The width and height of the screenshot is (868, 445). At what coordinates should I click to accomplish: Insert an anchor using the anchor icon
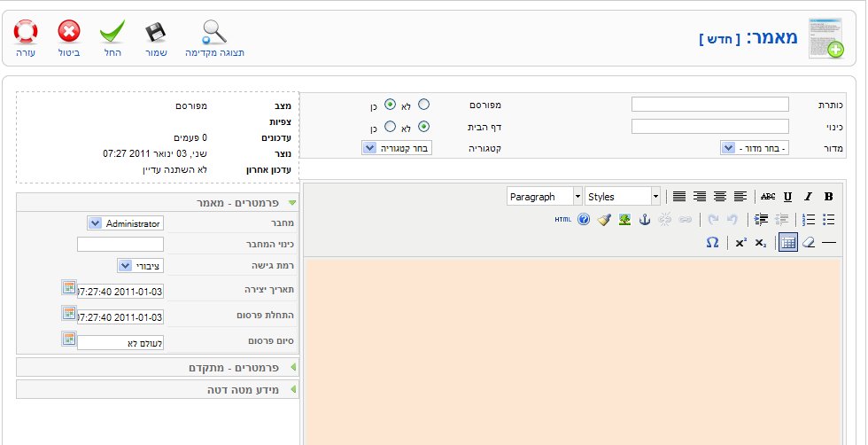(x=645, y=220)
